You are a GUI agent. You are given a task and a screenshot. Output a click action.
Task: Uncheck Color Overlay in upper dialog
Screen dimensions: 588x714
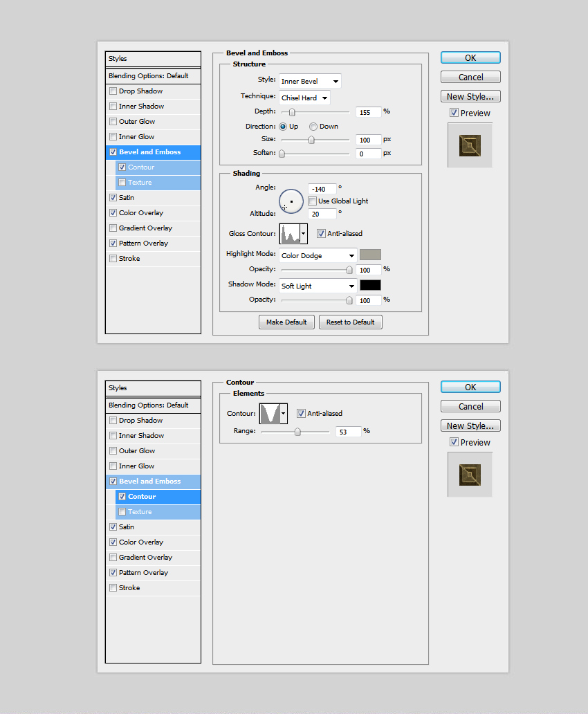(x=113, y=212)
